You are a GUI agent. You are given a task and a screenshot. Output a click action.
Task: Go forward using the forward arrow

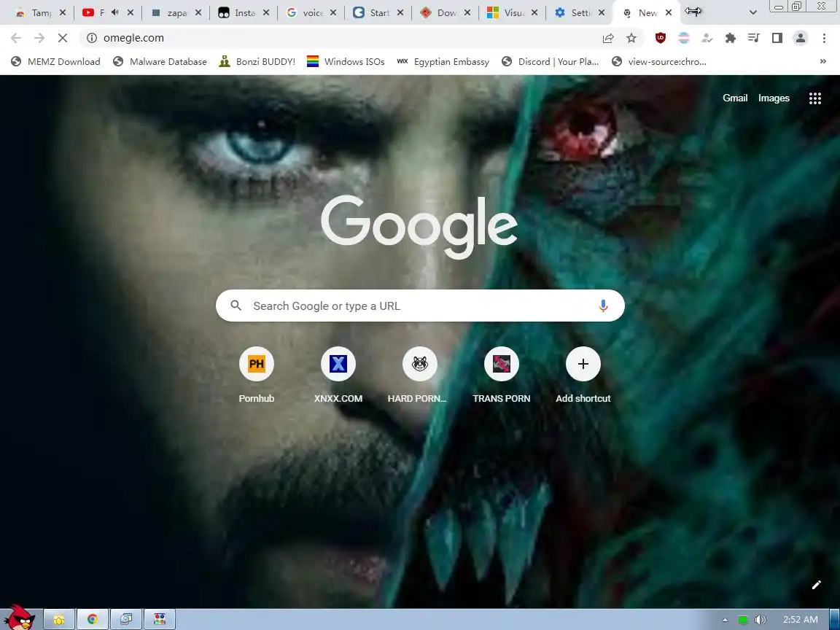tap(39, 38)
